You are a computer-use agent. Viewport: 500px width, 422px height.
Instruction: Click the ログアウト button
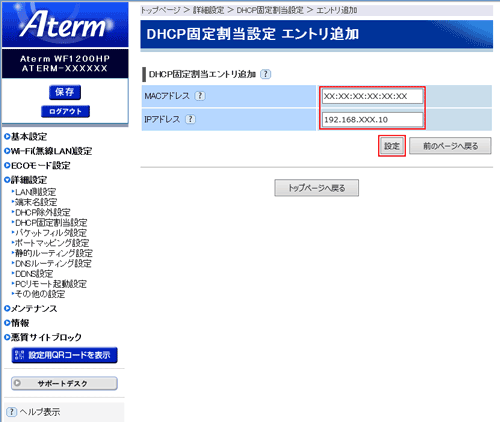[x=65, y=111]
